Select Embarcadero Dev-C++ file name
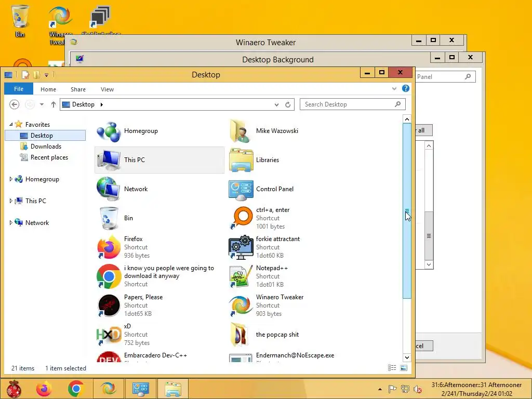This screenshot has height=399, width=532. point(155,355)
